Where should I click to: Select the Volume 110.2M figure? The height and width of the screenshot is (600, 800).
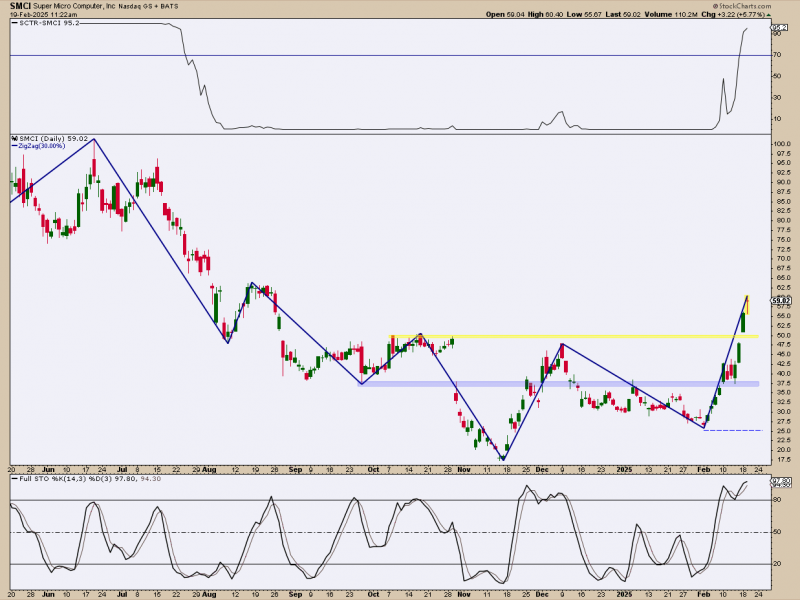(670, 14)
